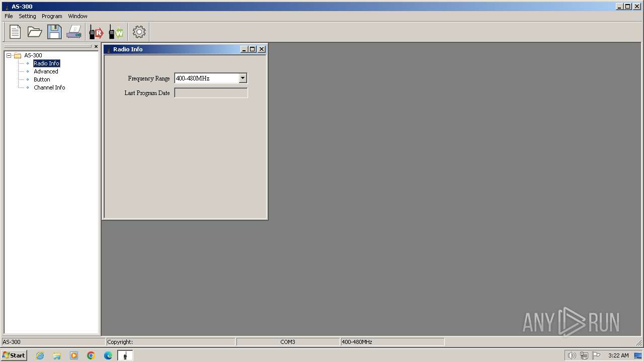
Task: Launch Edge from the taskbar
Action: tap(108, 355)
